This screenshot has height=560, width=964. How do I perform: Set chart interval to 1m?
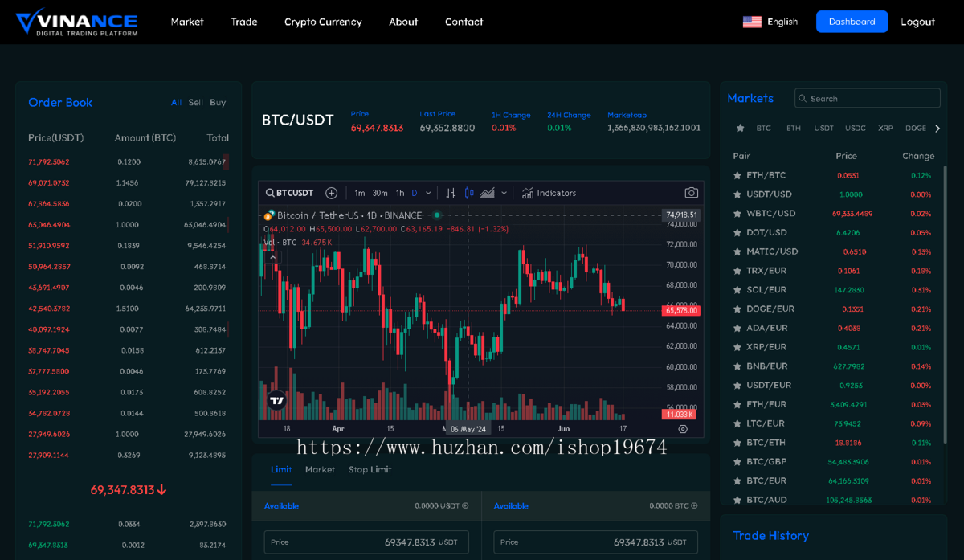click(x=360, y=193)
